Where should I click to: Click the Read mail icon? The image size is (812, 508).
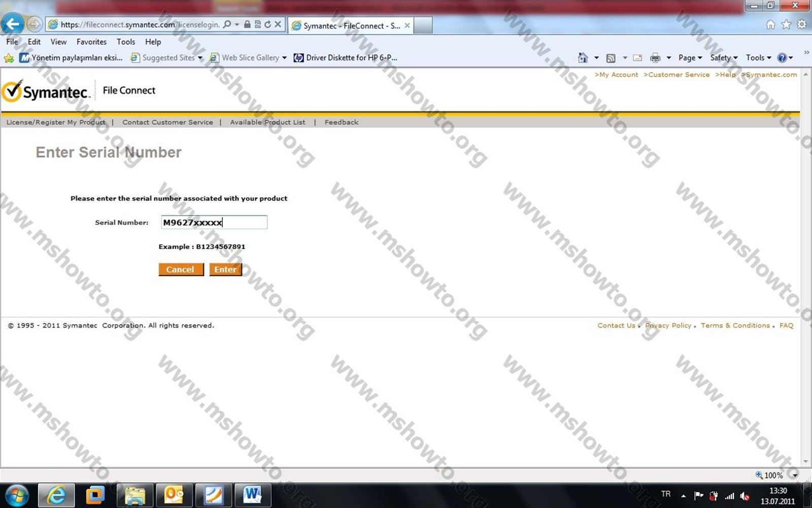coord(637,58)
